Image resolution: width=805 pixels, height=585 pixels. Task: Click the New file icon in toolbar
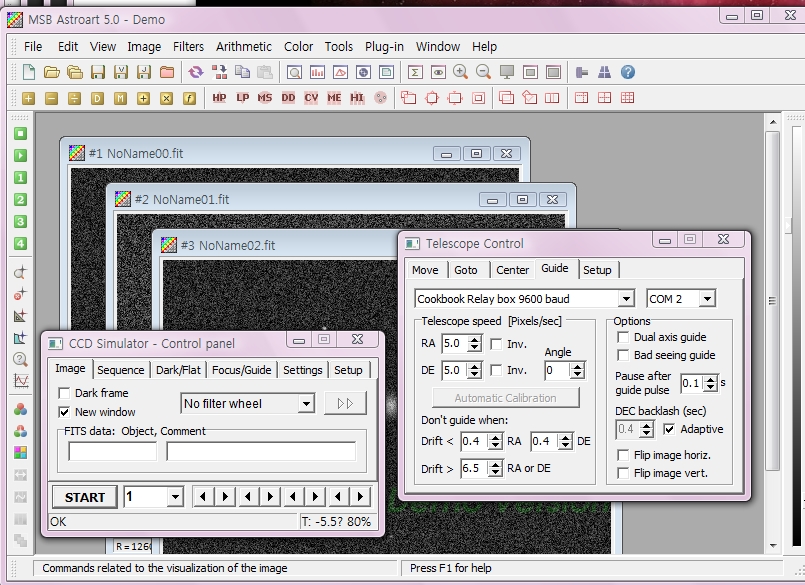tap(28, 72)
